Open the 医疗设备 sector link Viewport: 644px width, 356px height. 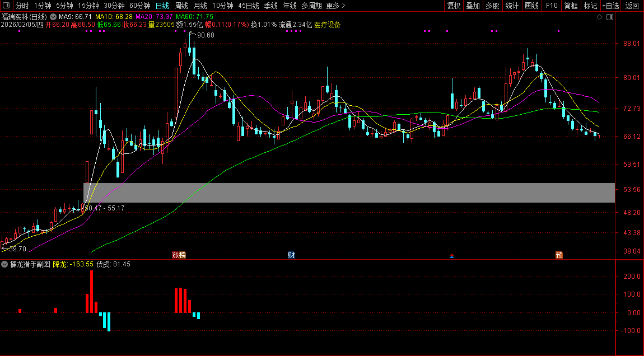point(328,25)
